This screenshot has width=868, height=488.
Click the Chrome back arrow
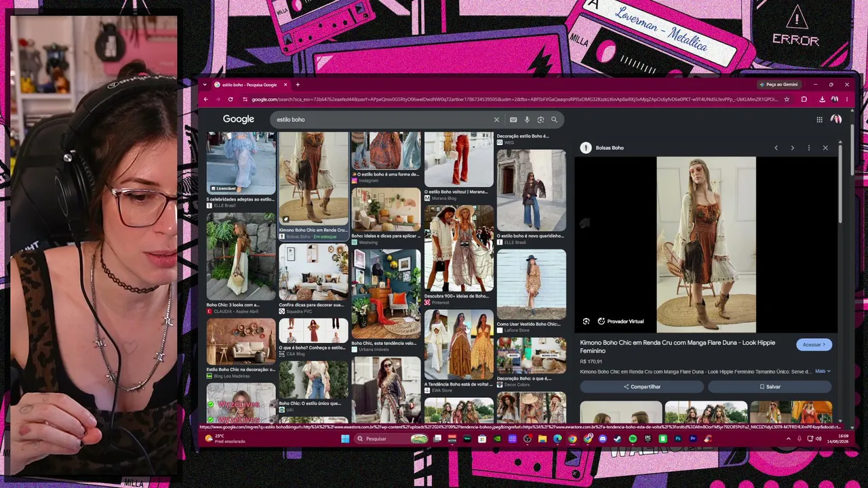[206, 99]
